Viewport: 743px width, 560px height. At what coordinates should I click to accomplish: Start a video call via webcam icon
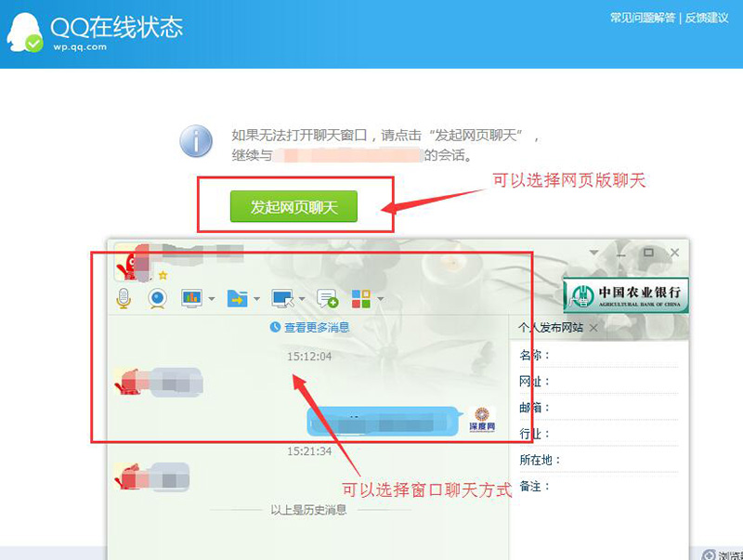click(x=157, y=297)
